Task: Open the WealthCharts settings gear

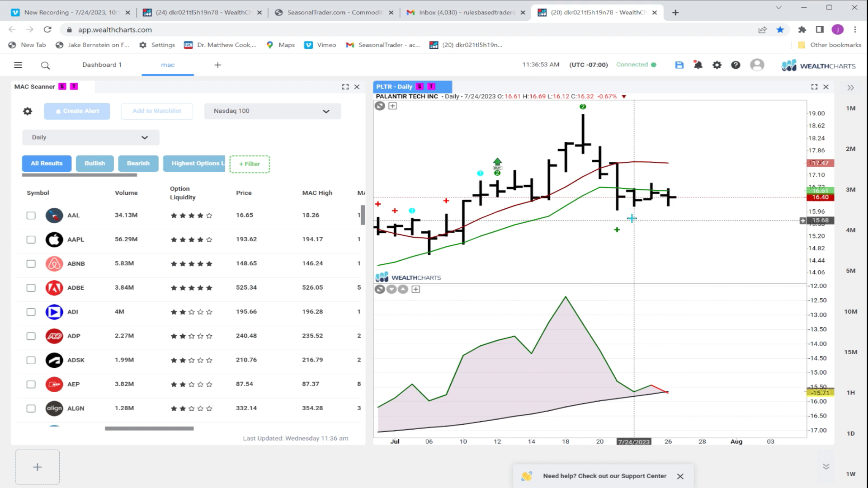Action: [x=717, y=65]
